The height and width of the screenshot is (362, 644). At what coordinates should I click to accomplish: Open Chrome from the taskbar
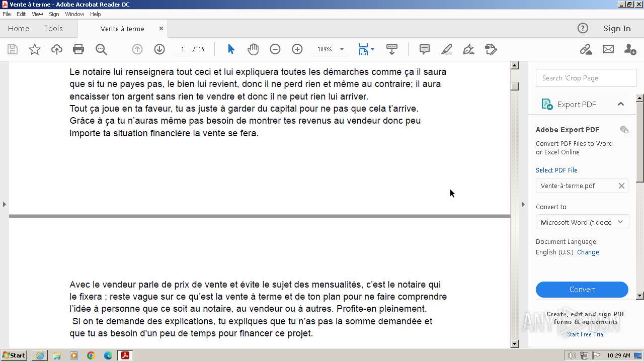(91, 355)
